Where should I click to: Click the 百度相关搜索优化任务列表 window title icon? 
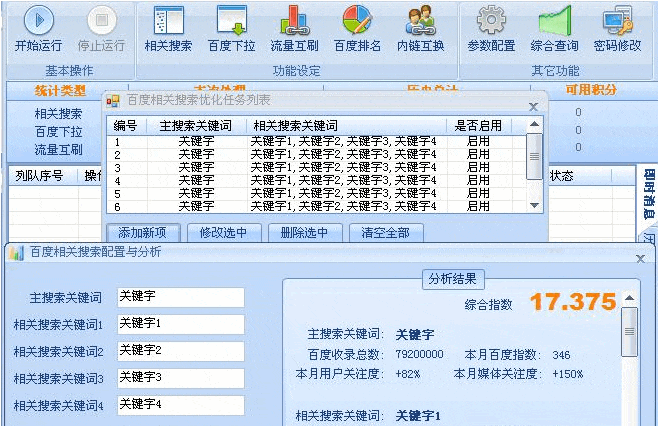(113, 100)
